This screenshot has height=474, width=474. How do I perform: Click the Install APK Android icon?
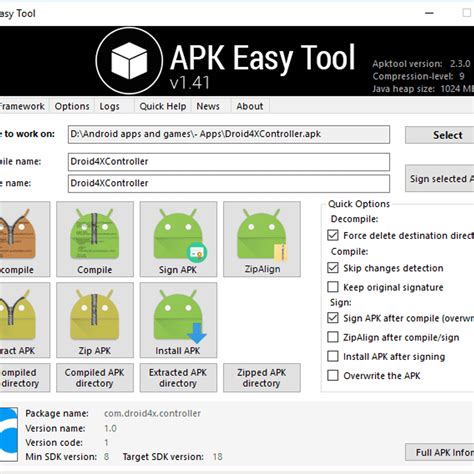click(179, 316)
